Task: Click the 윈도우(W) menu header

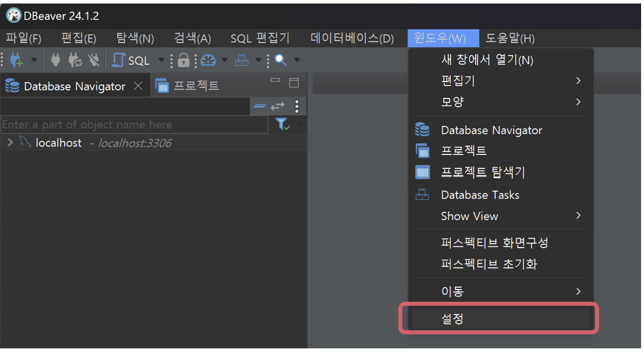Action: coord(443,38)
